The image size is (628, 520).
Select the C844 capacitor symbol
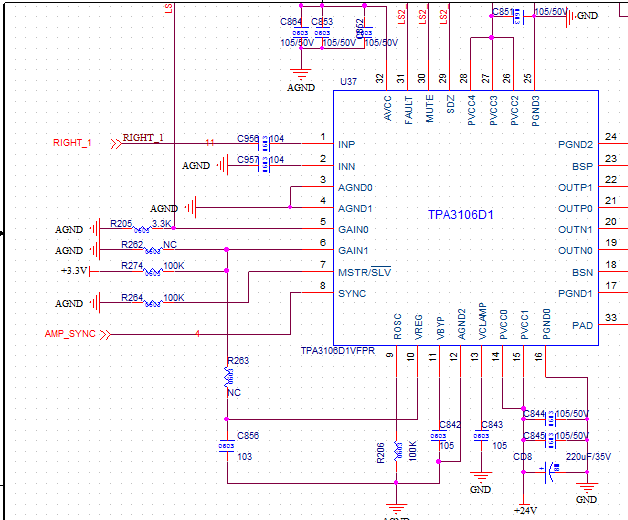click(x=551, y=419)
